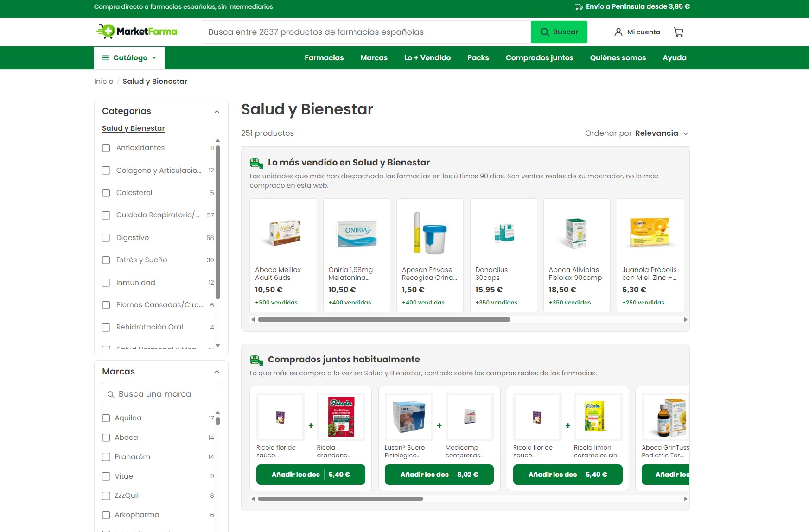Open the Ordenar por Relevancia dropdown
This screenshot has width=809, height=532.
637,133
